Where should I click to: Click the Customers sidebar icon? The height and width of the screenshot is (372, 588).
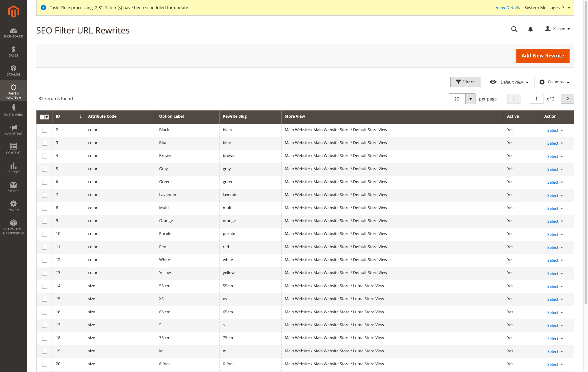(13, 109)
